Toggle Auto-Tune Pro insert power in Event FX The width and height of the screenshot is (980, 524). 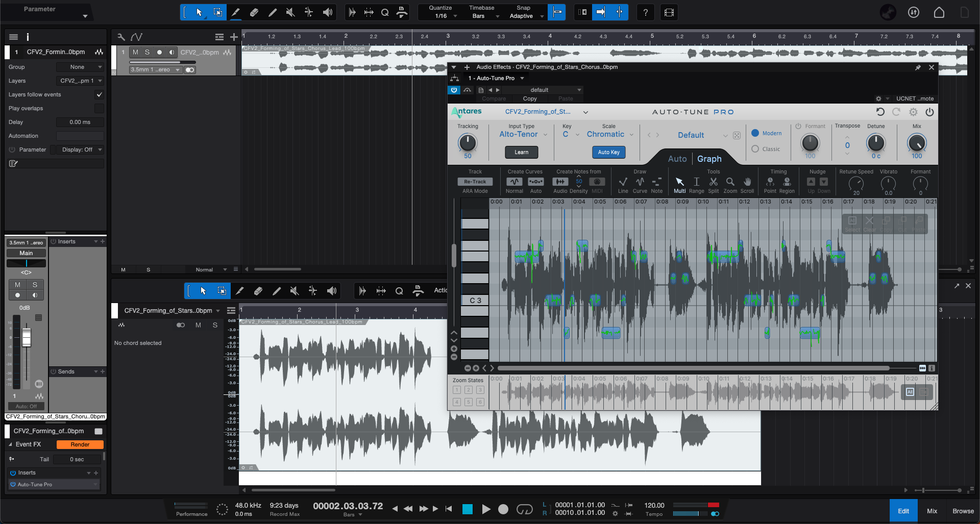(x=13, y=484)
